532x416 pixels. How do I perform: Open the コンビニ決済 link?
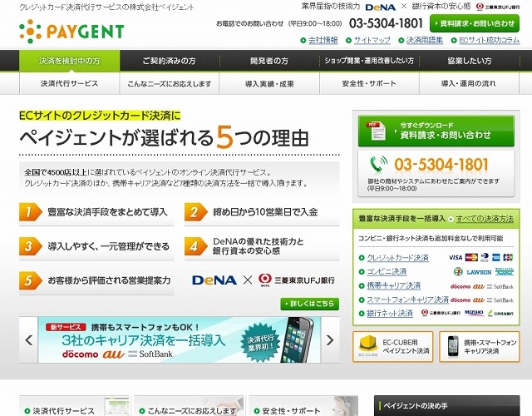point(387,272)
